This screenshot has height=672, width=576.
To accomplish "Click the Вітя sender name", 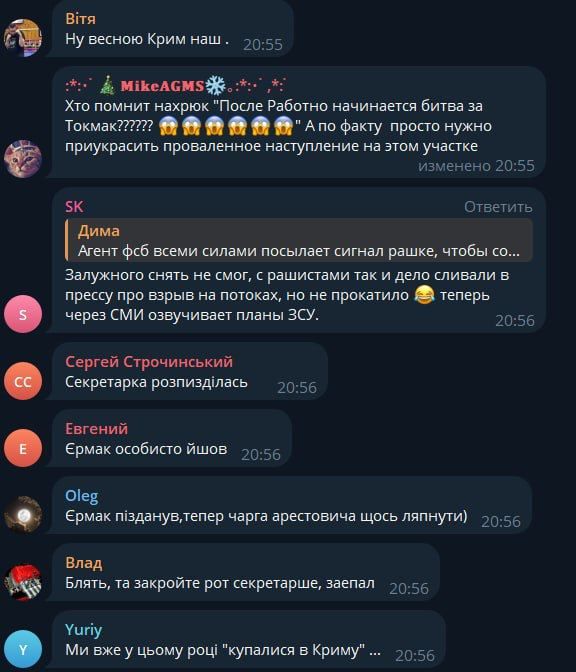I will click(x=81, y=19).
